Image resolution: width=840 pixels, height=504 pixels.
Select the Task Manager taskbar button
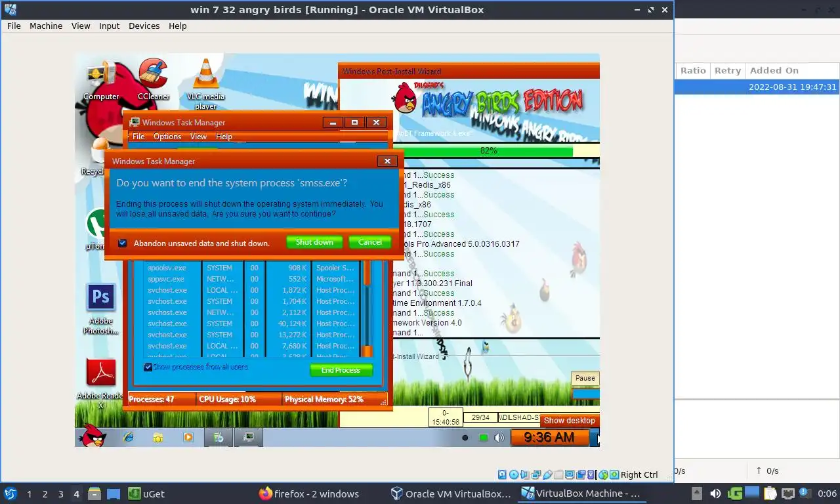pyautogui.click(x=249, y=437)
